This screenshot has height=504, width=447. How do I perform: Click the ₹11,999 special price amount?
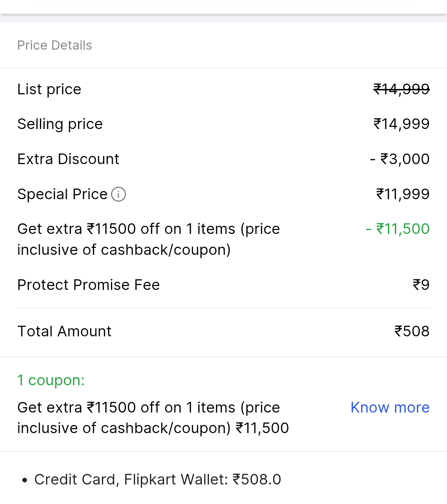[403, 194]
